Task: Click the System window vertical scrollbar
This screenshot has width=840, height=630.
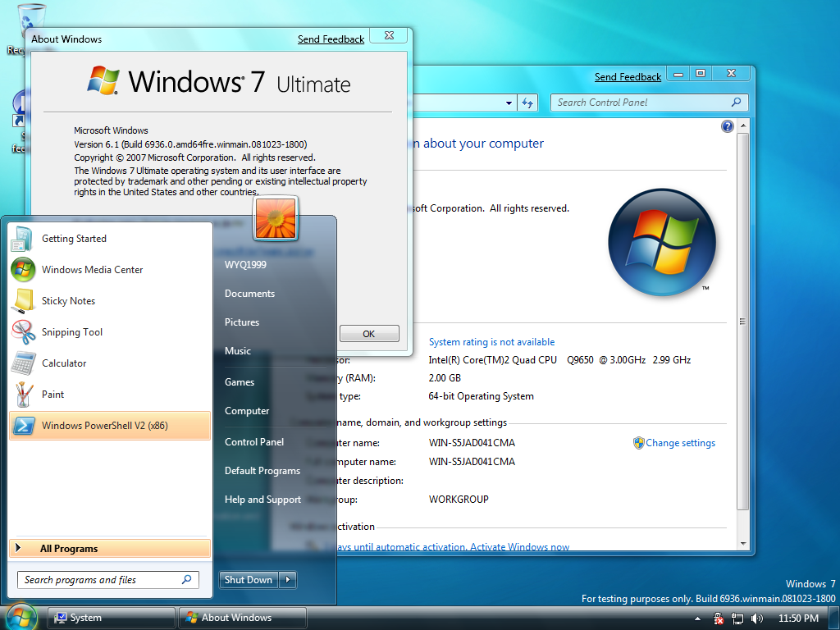Action: (743, 322)
